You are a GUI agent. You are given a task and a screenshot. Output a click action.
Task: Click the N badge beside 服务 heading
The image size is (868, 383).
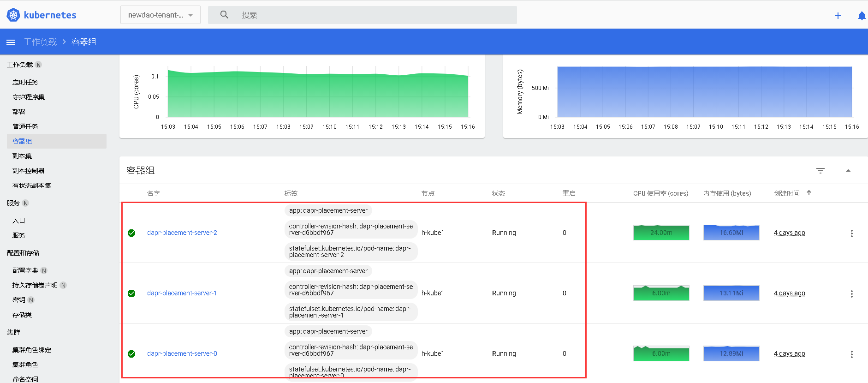[25, 203]
